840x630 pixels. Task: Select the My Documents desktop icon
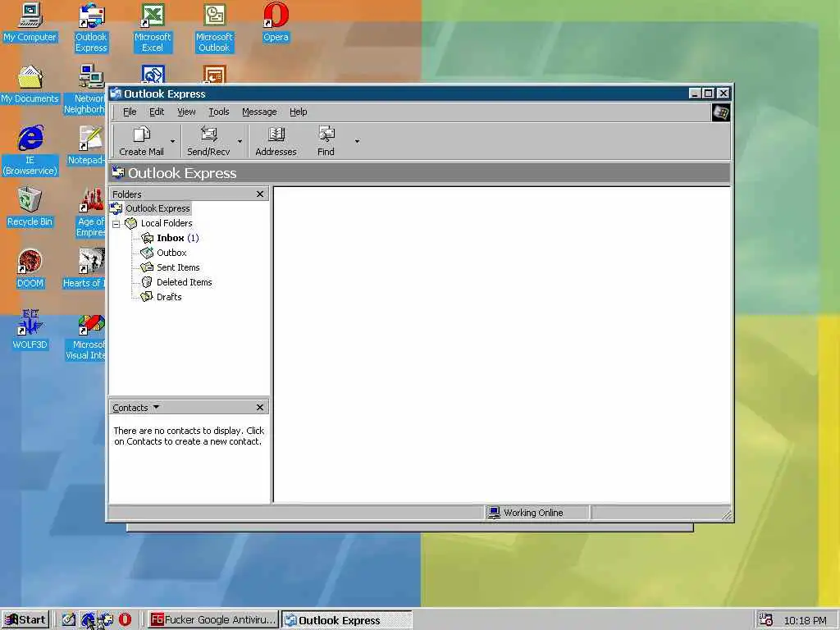click(x=30, y=84)
